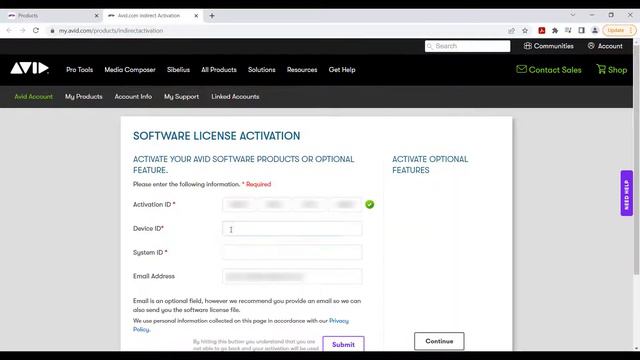Click the green Activation ID checkmark
640x360 pixels.
pyautogui.click(x=369, y=204)
